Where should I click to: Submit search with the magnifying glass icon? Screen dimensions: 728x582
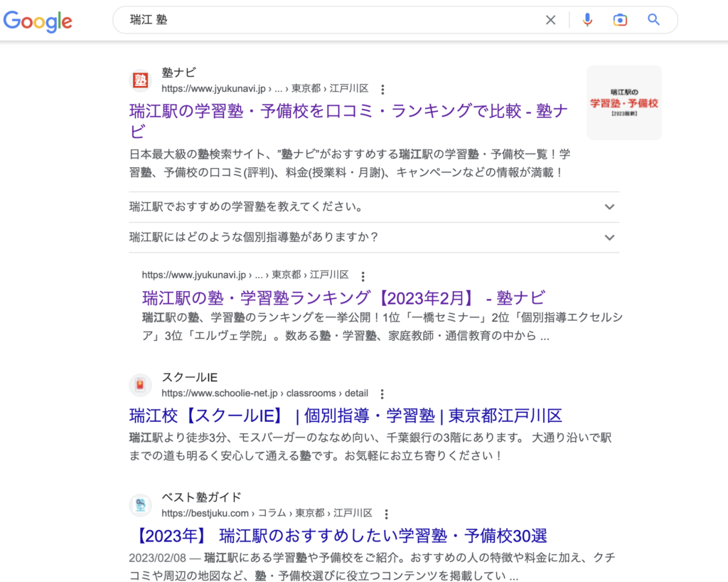pyautogui.click(x=654, y=19)
